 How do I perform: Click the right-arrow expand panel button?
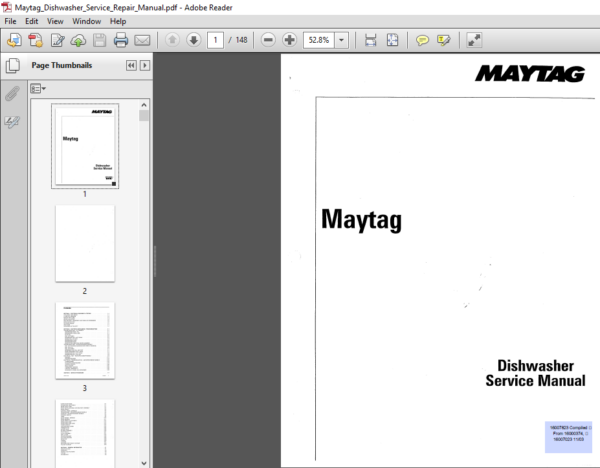(x=145, y=65)
